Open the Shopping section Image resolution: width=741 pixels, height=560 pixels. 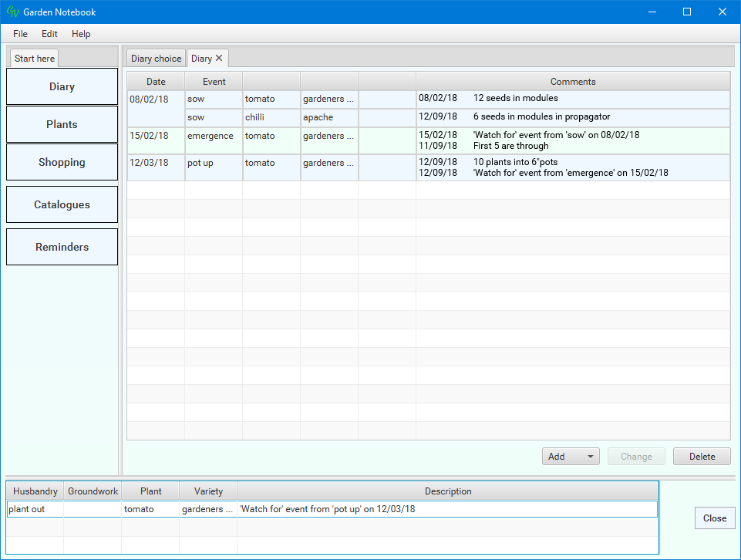point(62,162)
